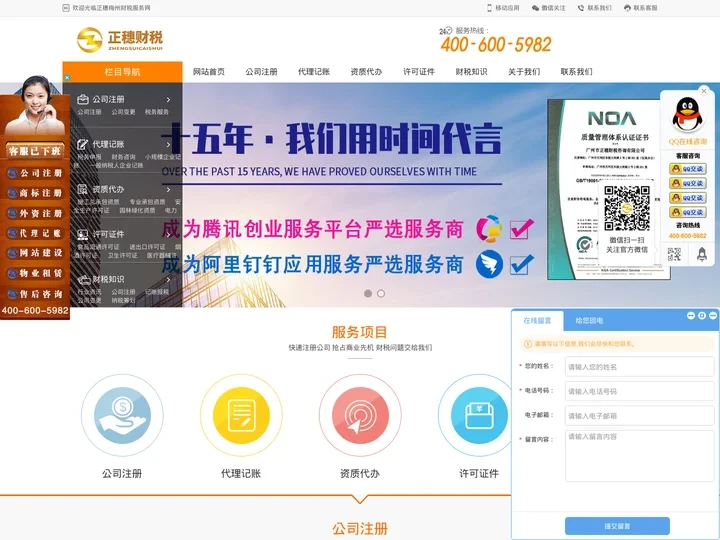
Task: Focus the 您的姓名 name input field
Action: pos(640,367)
